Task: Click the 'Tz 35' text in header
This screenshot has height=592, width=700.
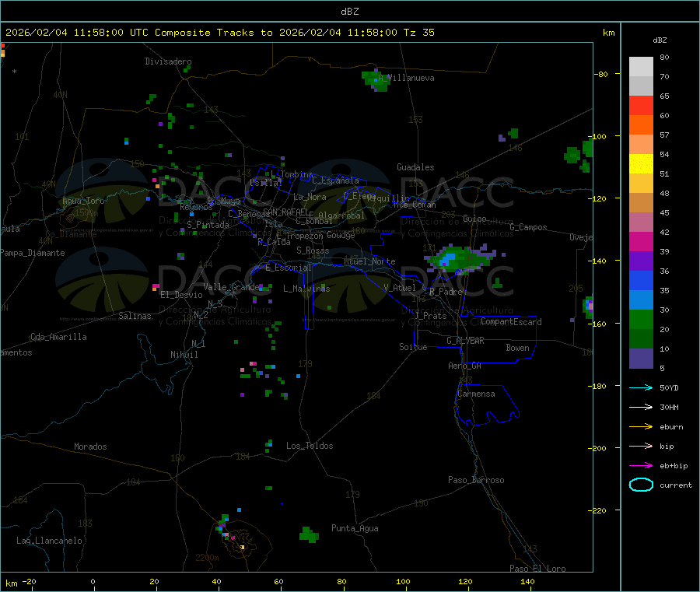Action: click(418, 33)
